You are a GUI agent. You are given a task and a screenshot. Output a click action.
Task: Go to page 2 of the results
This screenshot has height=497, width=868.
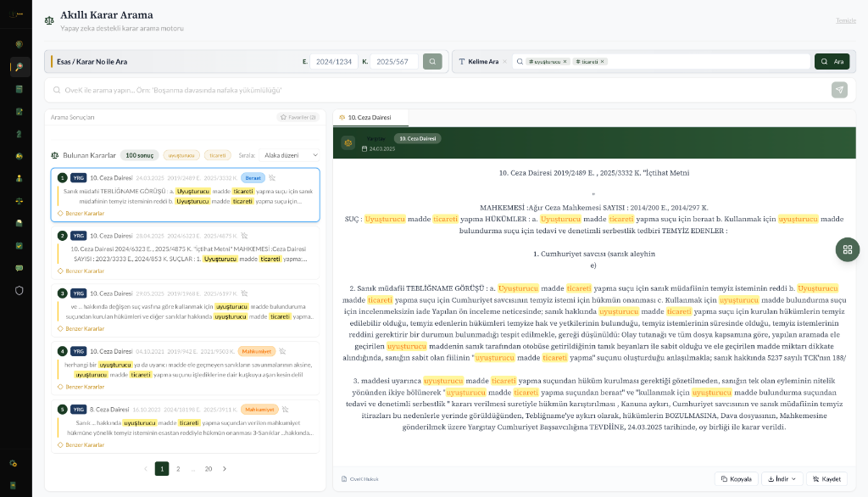(178, 468)
